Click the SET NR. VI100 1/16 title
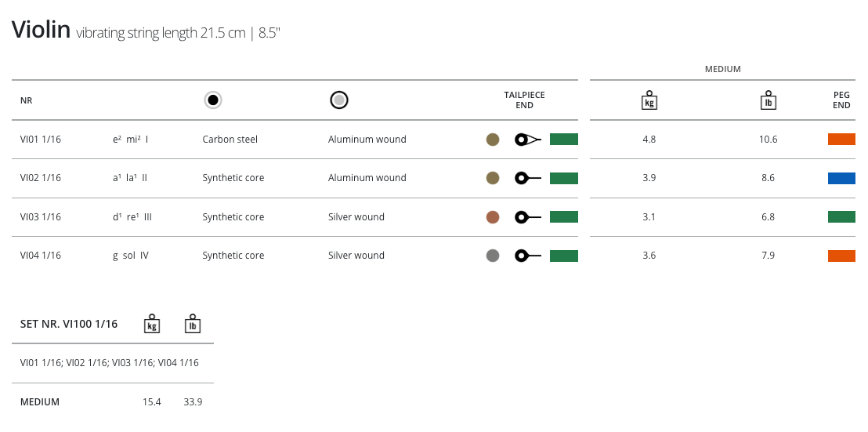 69,324
